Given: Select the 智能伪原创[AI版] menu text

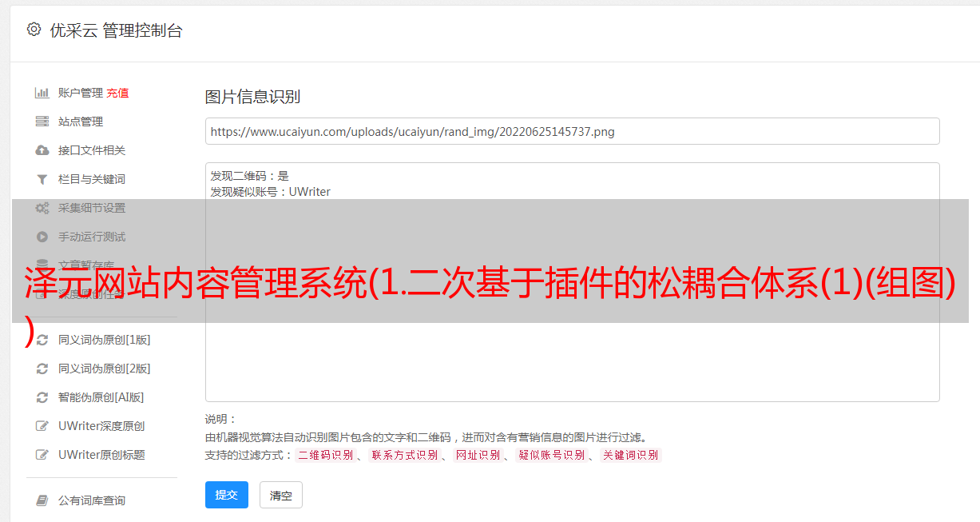Looking at the screenshot, I should pyautogui.click(x=101, y=397).
